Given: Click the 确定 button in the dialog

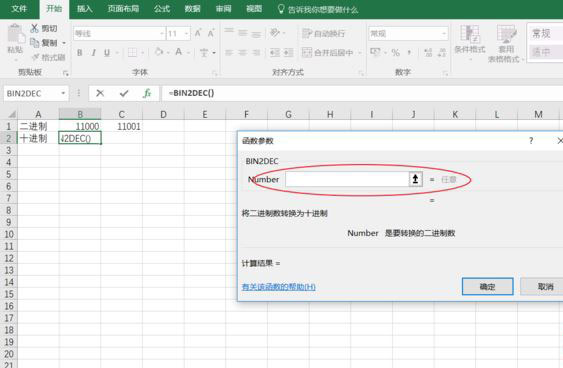Looking at the screenshot, I should tap(487, 287).
